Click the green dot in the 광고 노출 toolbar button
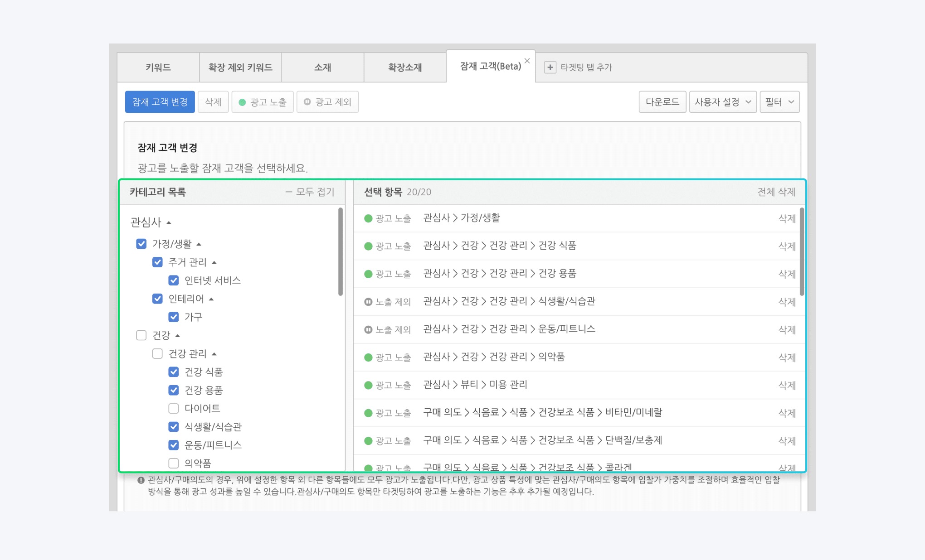The width and height of the screenshot is (925, 560). coord(242,102)
